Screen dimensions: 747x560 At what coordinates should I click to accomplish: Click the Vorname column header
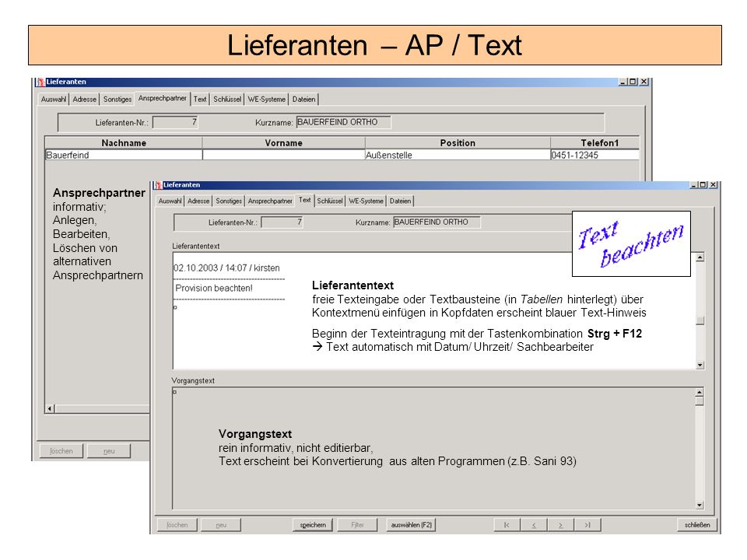click(283, 143)
